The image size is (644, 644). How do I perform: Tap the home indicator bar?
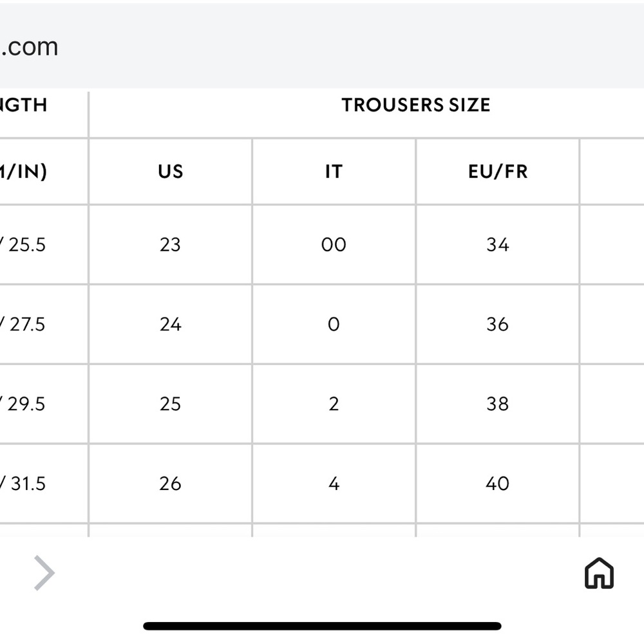click(x=322, y=626)
